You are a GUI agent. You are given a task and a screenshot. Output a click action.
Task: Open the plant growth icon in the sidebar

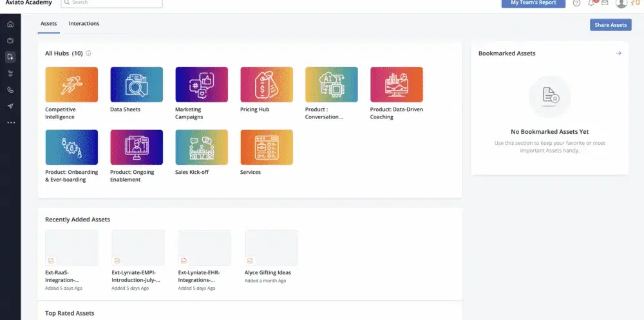coord(10,73)
